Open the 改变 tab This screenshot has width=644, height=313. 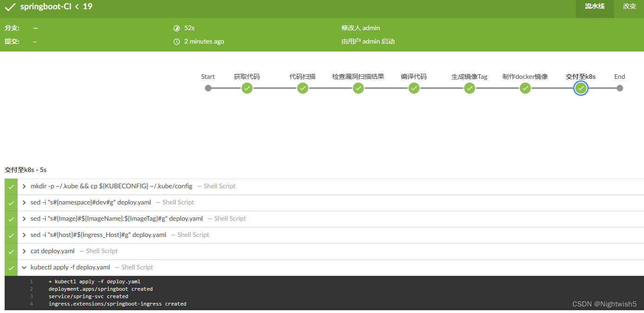pyautogui.click(x=630, y=6)
